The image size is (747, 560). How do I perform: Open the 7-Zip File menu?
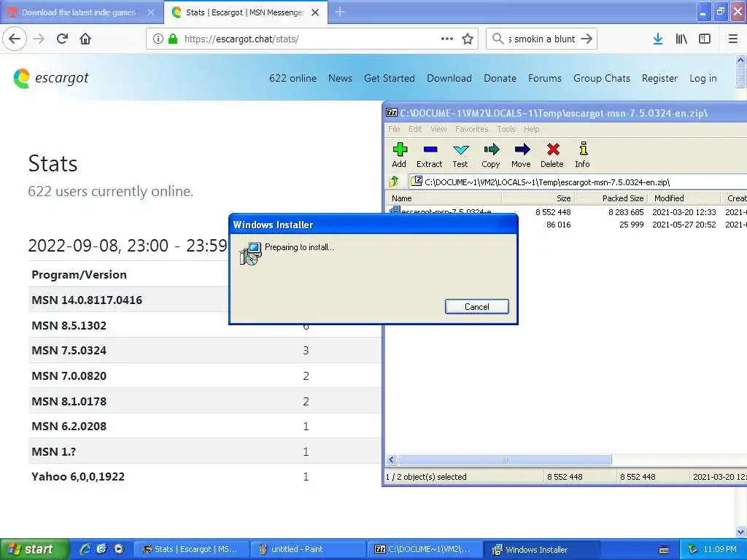click(x=394, y=129)
